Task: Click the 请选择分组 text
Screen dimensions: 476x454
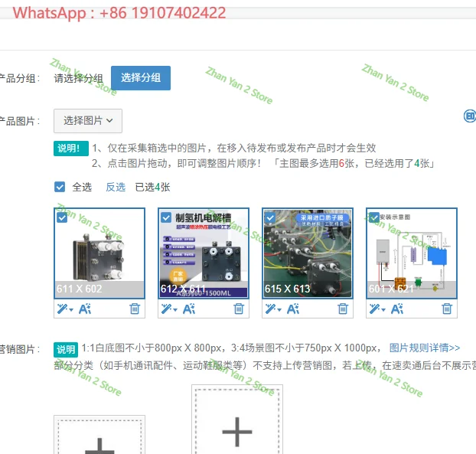Action: tap(78, 78)
